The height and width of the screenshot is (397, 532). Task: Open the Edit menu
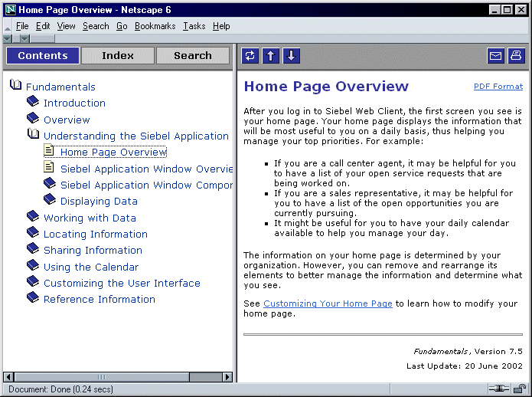(x=43, y=26)
